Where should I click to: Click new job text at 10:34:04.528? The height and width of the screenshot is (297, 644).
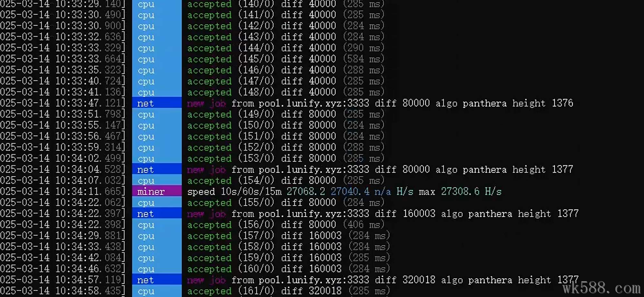coord(206,170)
